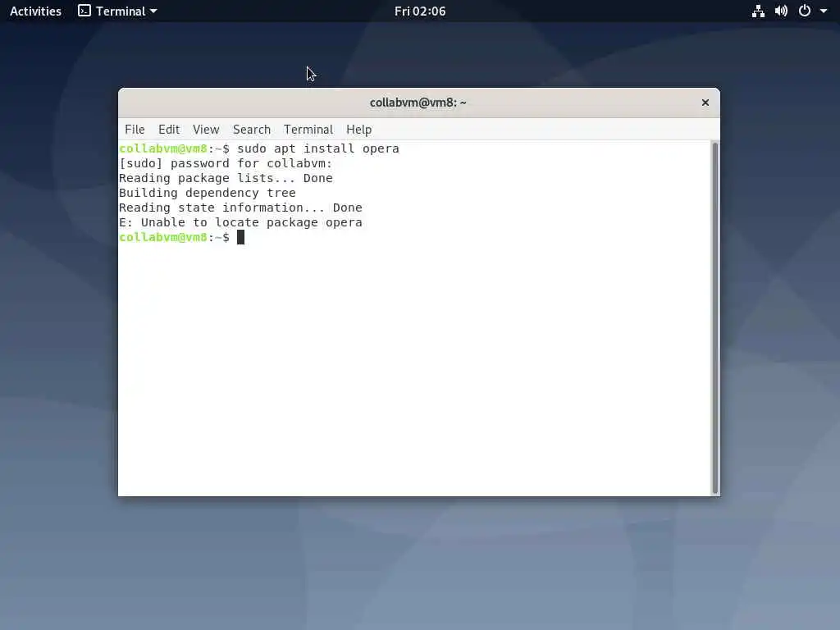
Task: Open the clock showing Fri 02:06
Action: pos(420,11)
